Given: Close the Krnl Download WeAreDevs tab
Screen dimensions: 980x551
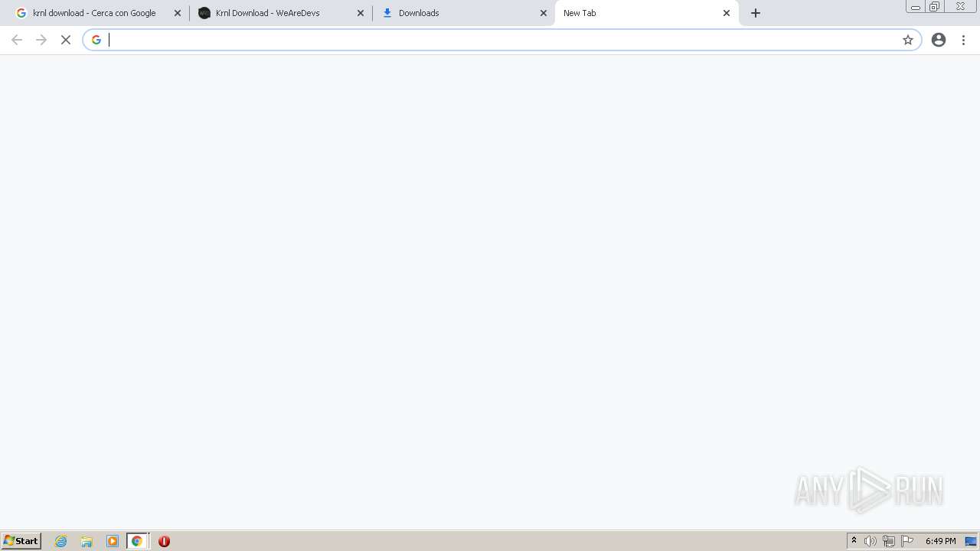Looking at the screenshot, I should (361, 13).
